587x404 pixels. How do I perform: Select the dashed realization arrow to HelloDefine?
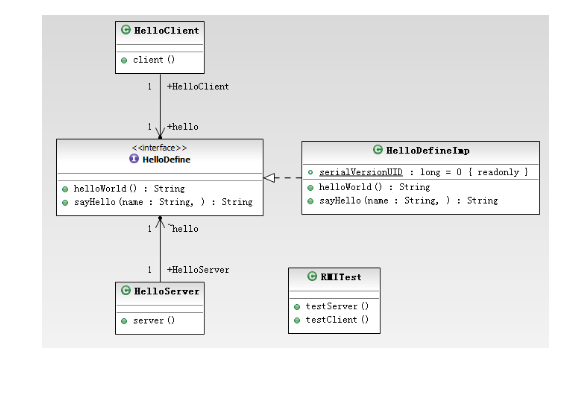coord(283,178)
